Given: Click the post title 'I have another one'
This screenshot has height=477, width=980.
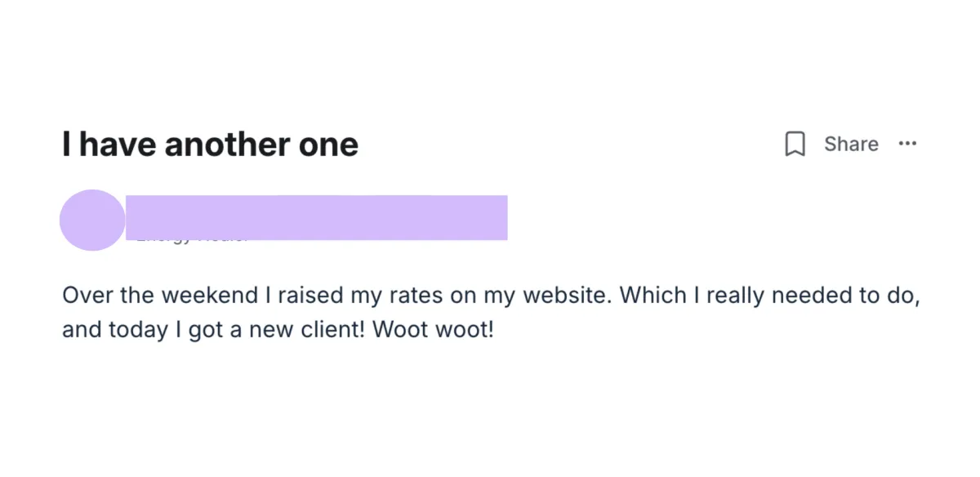Looking at the screenshot, I should point(210,145).
